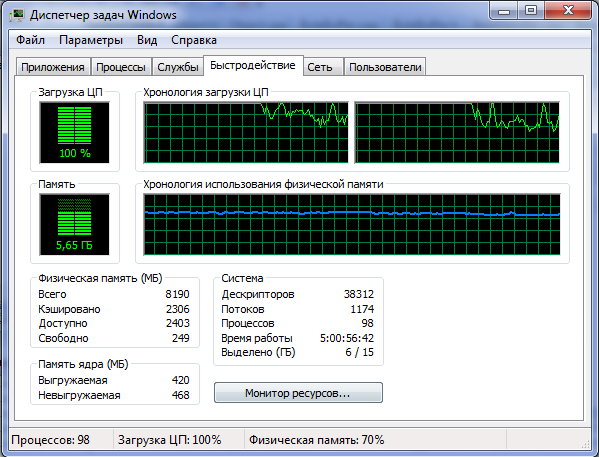Click the Кэшировано value 2306
Viewport: 599px width, 457px height.
(x=177, y=309)
